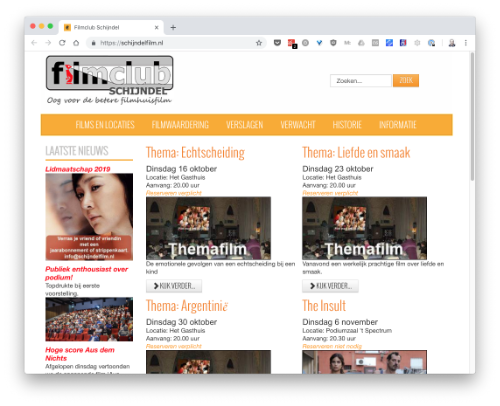Open Verwacht menu item
This screenshot has width=500, height=406.
(298, 125)
